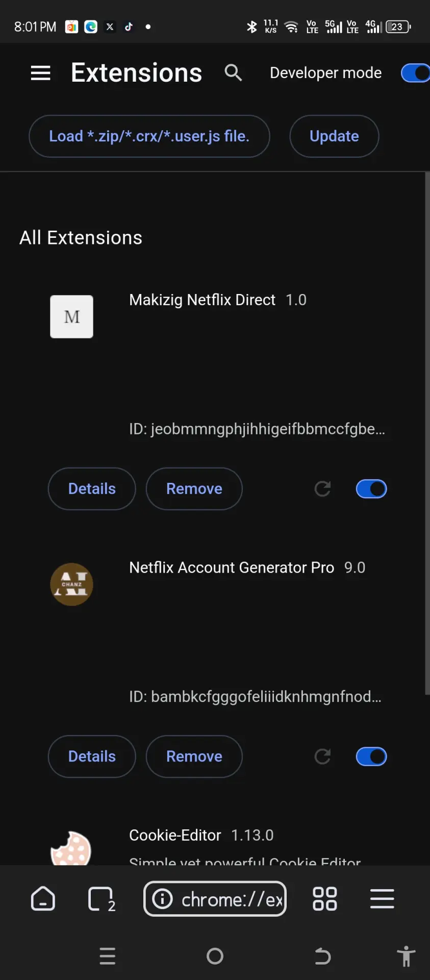Click Load *.zip/*.crx/*.user.js file button
The width and height of the screenshot is (430, 980).
click(x=149, y=136)
